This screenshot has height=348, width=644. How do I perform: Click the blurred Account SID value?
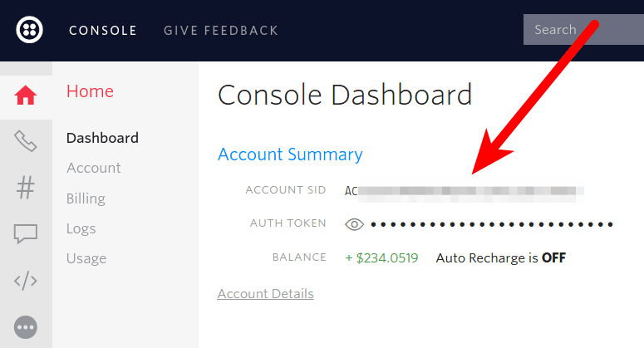pos(465,191)
